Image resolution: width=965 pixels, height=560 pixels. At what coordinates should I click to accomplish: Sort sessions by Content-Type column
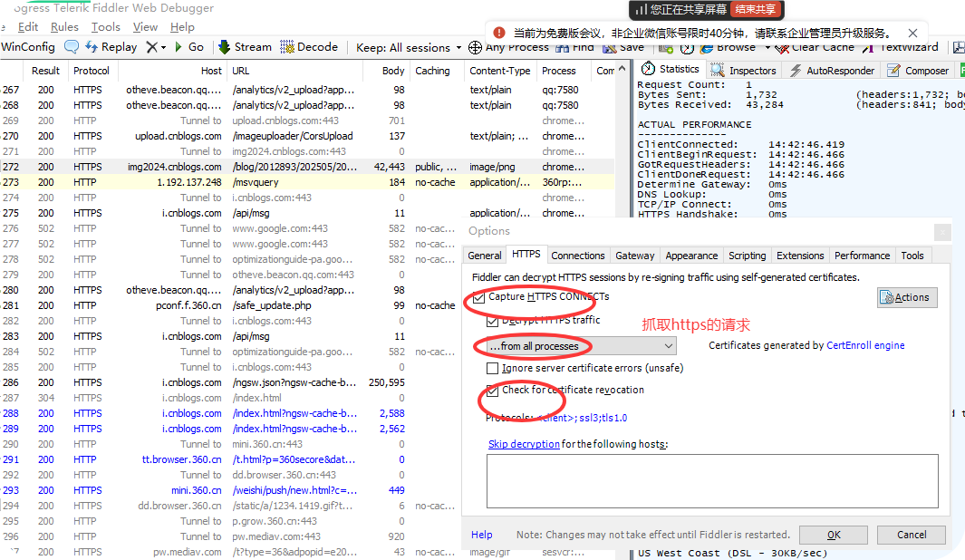click(500, 71)
